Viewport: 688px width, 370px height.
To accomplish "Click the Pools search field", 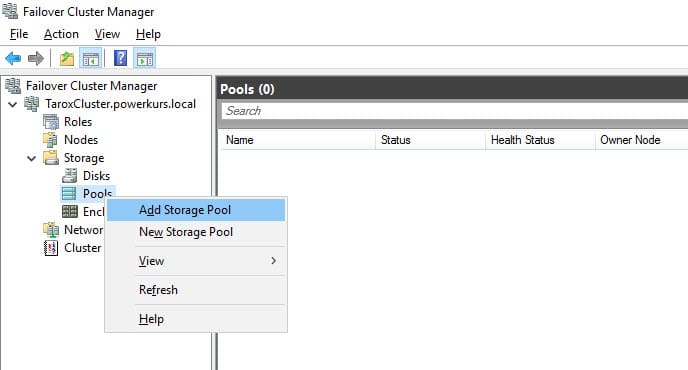I will [455, 111].
